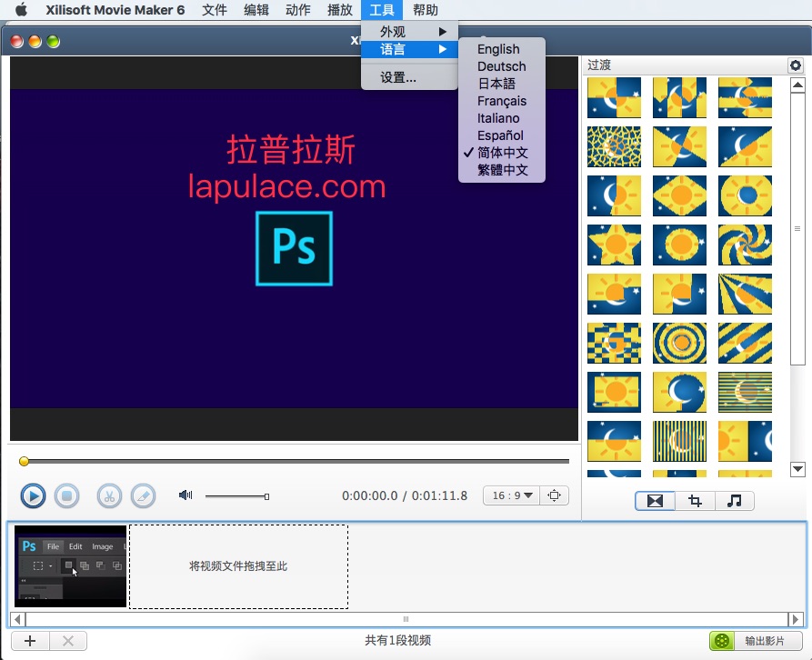This screenshot has height=660, width=812.
Task: Select the checked 简体中文 language option
Action: tap(502, 153)
